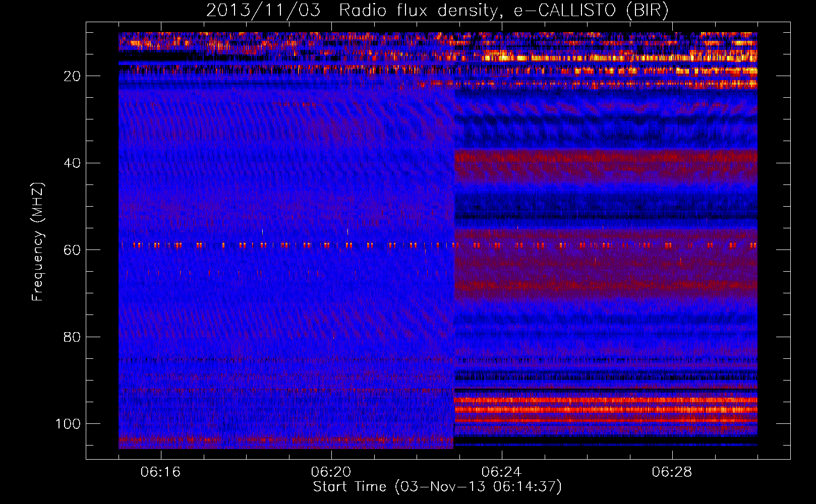Click the 'Frequency (MHZ)' axis label

pyautogui.click(x=38, y=242)
